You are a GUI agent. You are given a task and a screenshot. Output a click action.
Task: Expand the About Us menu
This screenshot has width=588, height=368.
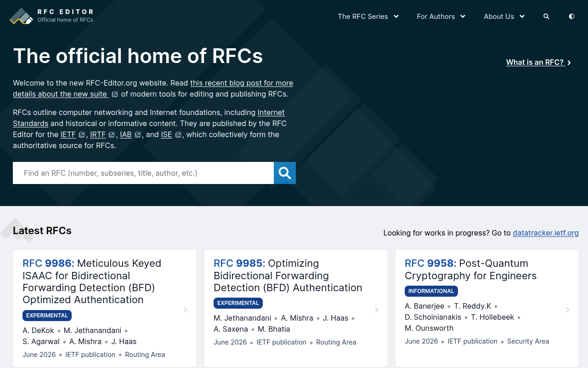(x=504, y=17)
